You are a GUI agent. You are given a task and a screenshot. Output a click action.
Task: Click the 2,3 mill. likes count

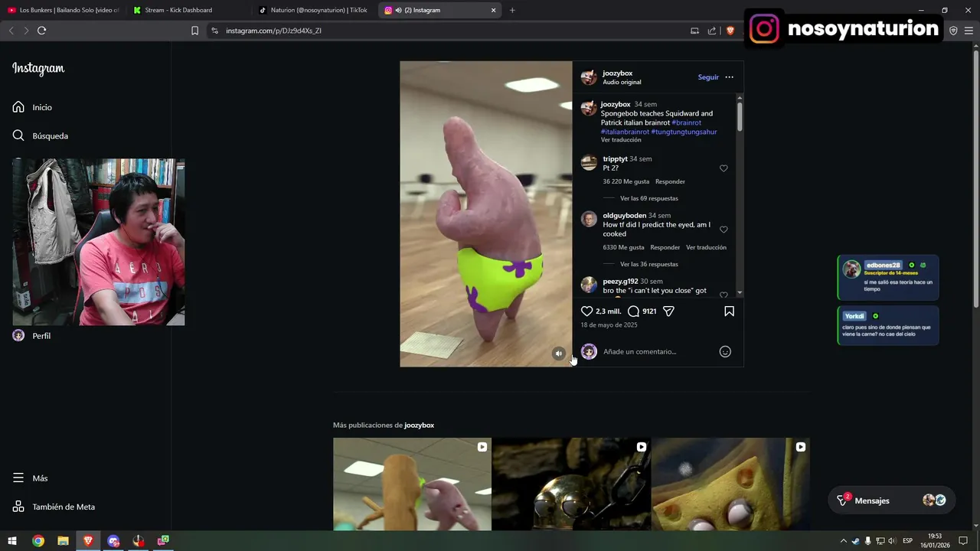[x=608, y=311]
